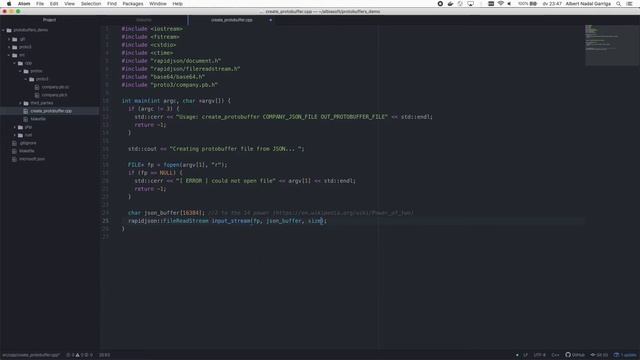The width and height of the screenshot is (640, 360).
Task: Click the modified dot on create_protobuffer.cpp tab
Action: tap(270, 20)
